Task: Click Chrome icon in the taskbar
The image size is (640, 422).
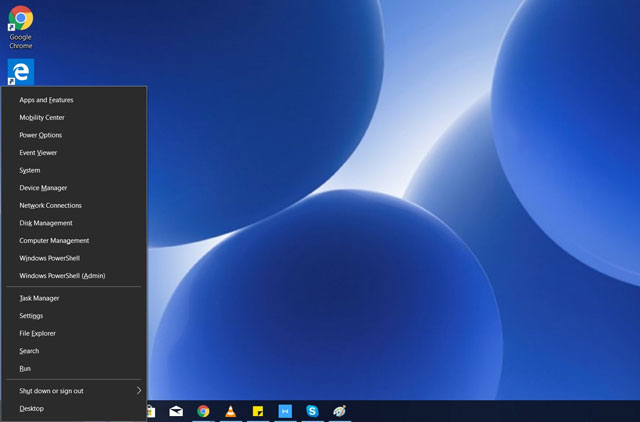Action: click(x=203, y=411)
